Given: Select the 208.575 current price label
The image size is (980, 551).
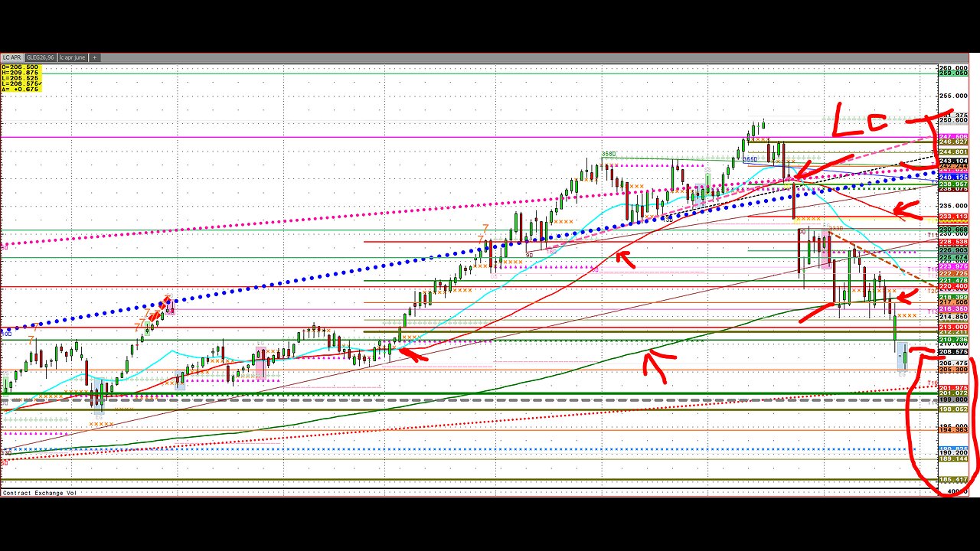Looking at the screenshot, I should click(953, 352).
